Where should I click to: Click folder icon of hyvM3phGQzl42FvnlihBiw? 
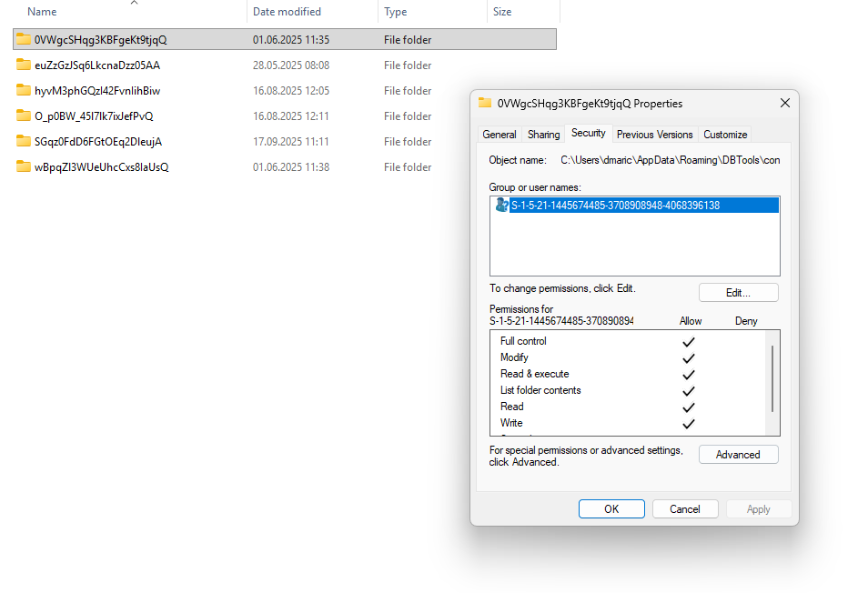[x=24, y=90]
